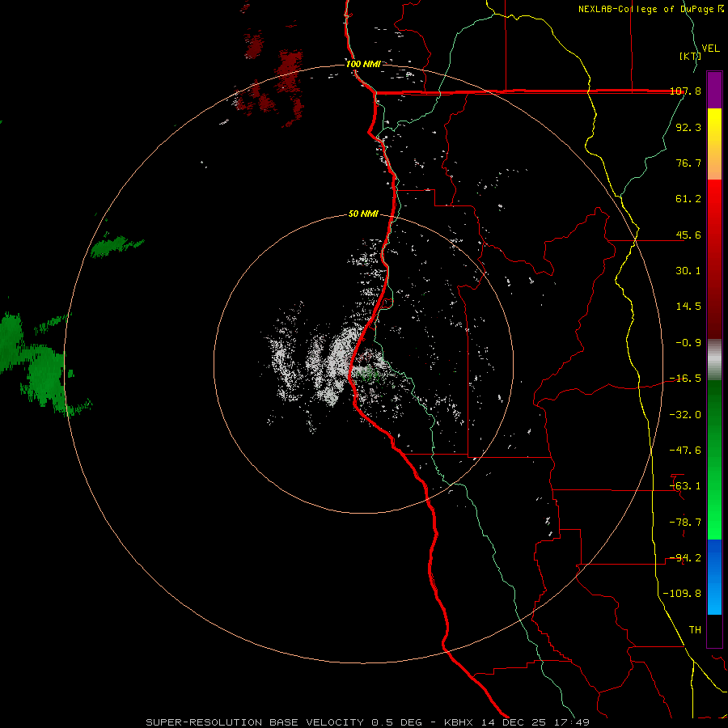Click the 45.6 velocity scale value
This screenshot has height=728, width=728.
pos(688,235)
